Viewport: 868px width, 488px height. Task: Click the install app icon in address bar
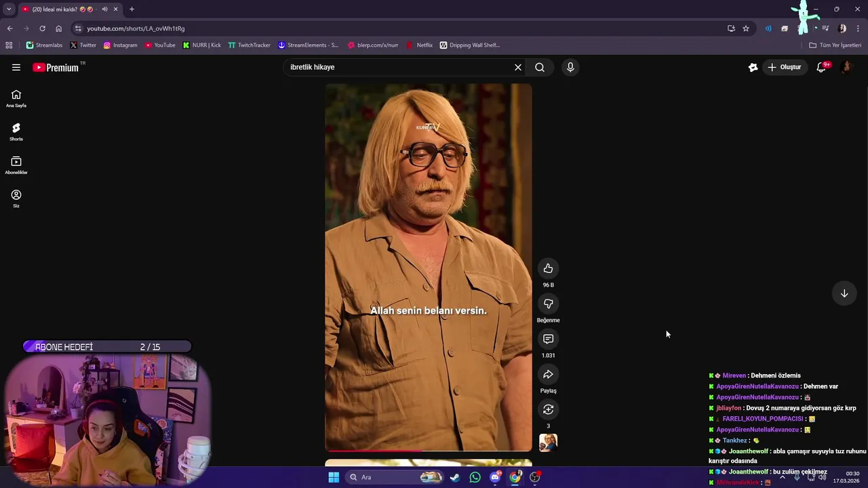point(731,28)
